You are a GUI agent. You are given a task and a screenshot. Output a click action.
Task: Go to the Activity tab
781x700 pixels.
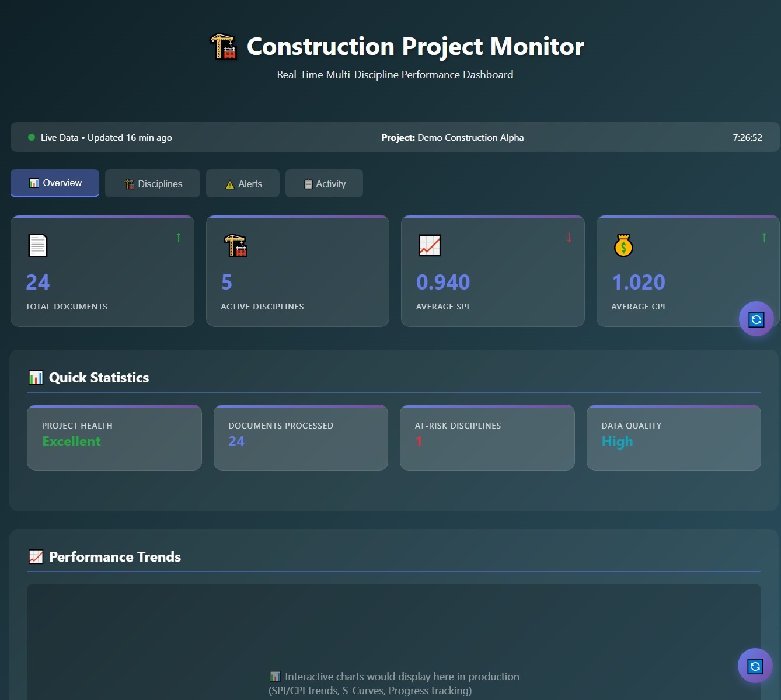click(x=324, y=183)
